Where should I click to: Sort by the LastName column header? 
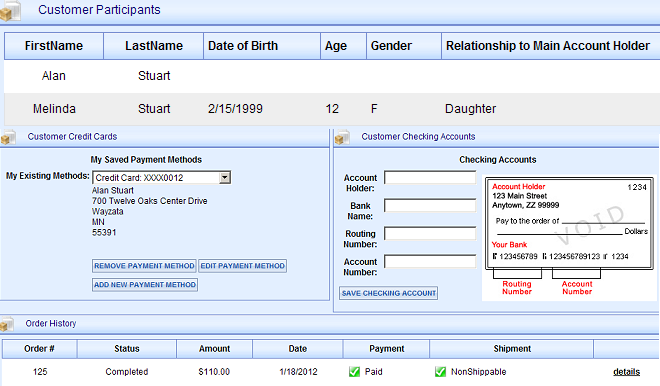[154, 46]
